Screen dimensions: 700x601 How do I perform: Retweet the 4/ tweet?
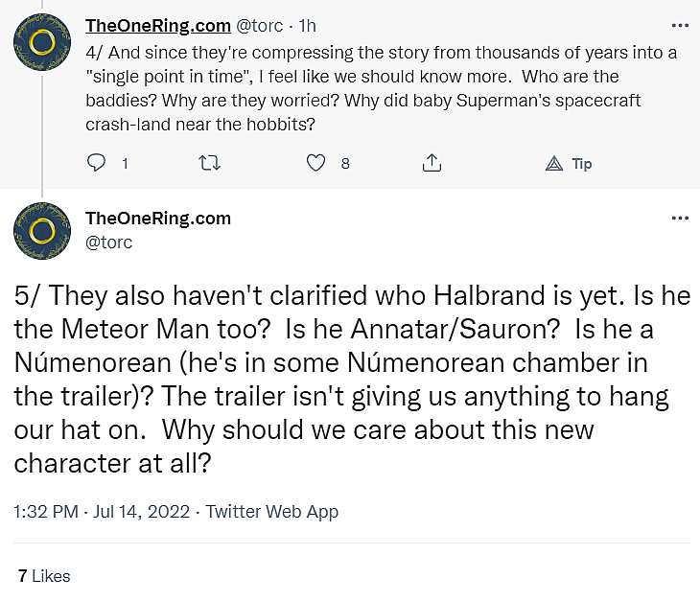click(x=207, y=164)
